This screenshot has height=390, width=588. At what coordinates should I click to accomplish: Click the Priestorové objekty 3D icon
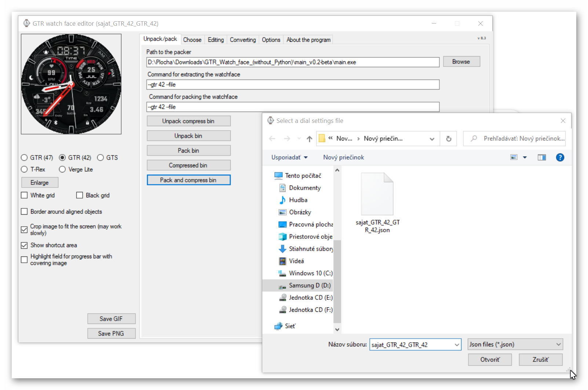pos(282,237)
